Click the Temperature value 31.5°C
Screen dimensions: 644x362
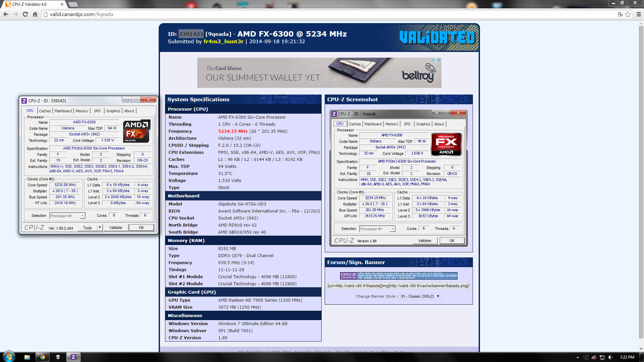[x=225, y=174]
